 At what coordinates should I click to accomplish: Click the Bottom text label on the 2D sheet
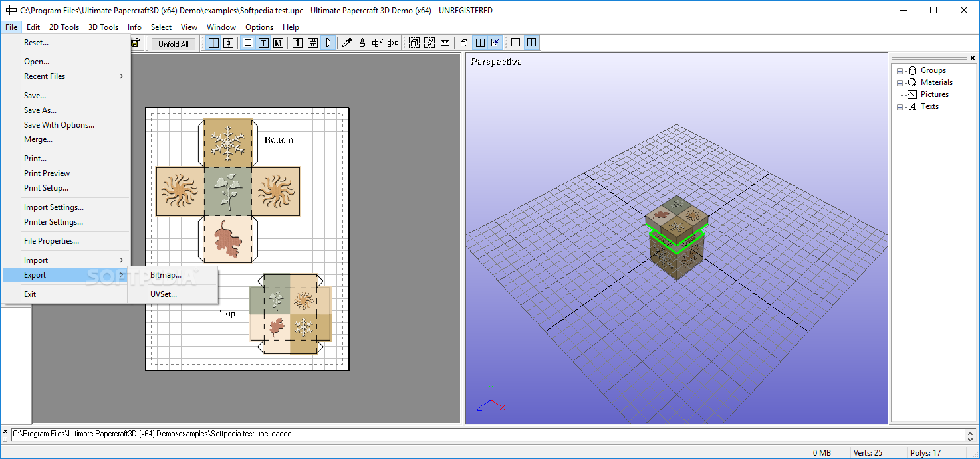[279, 140]
